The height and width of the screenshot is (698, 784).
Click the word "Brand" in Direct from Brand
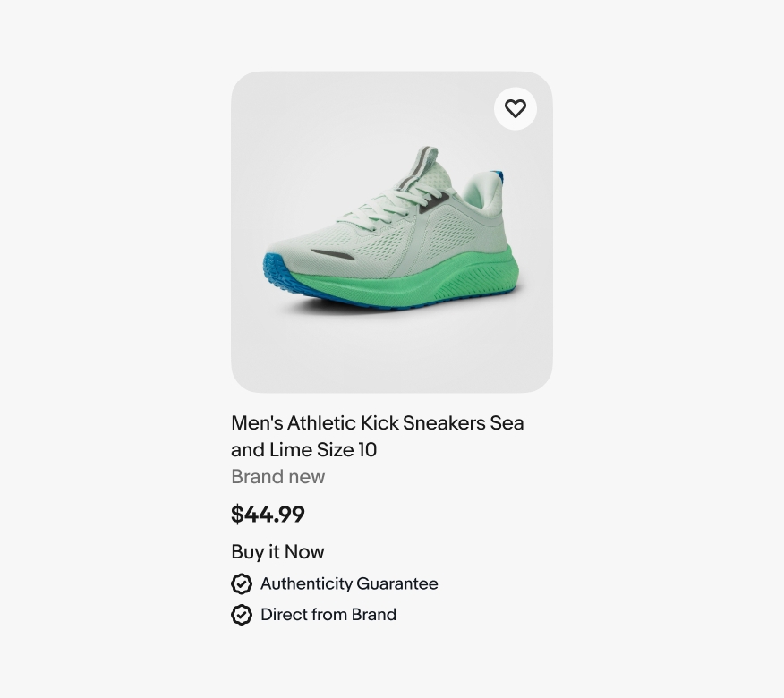click(x=373, y=615)
